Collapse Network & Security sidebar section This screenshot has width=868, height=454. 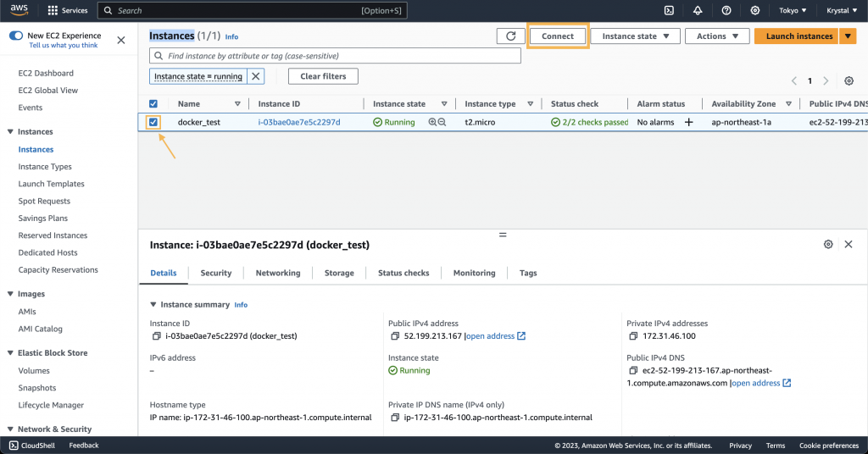click(10, 429)
